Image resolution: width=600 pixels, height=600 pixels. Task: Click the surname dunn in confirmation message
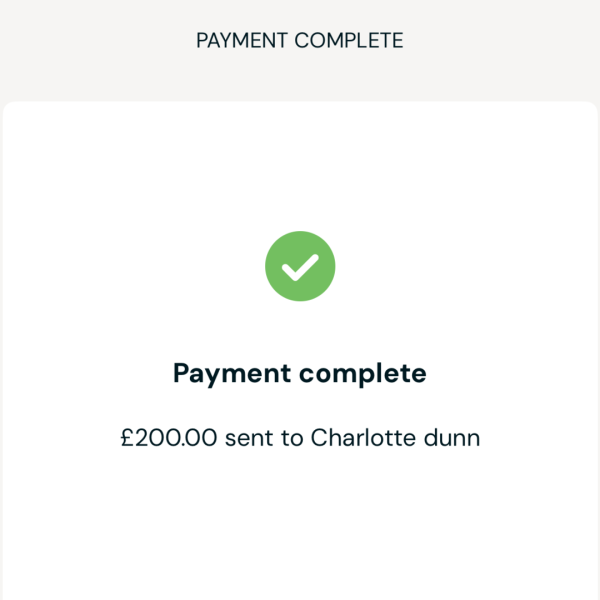point(452,437)
